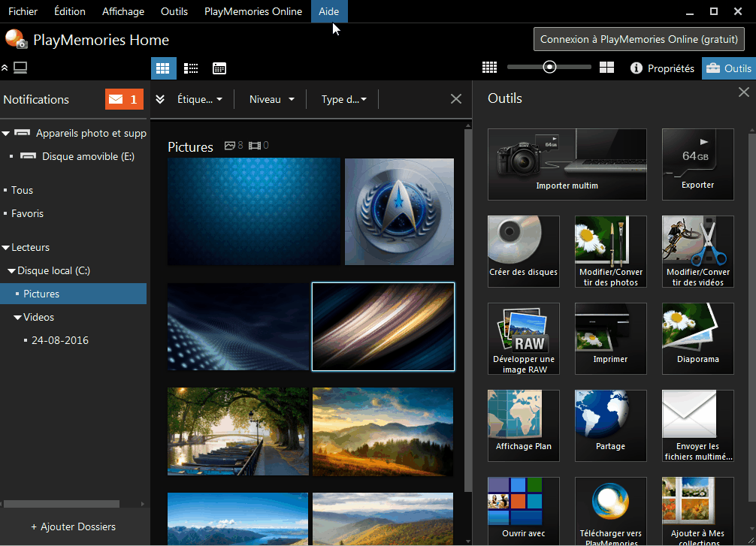This screenshot has height=546, width=756.
Task: Click Ajouter Dossiers button
Action: pos(74,526)
